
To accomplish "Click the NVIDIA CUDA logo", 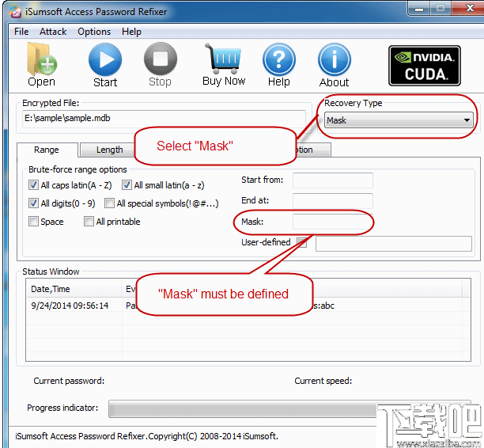I will (425, 66).
